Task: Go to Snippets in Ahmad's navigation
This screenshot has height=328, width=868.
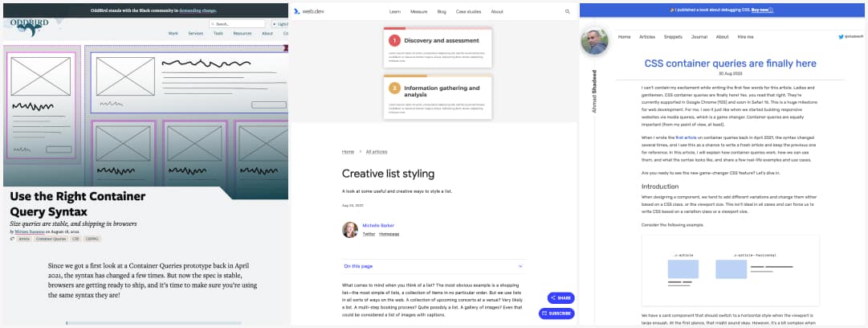Action: point(675,37)
